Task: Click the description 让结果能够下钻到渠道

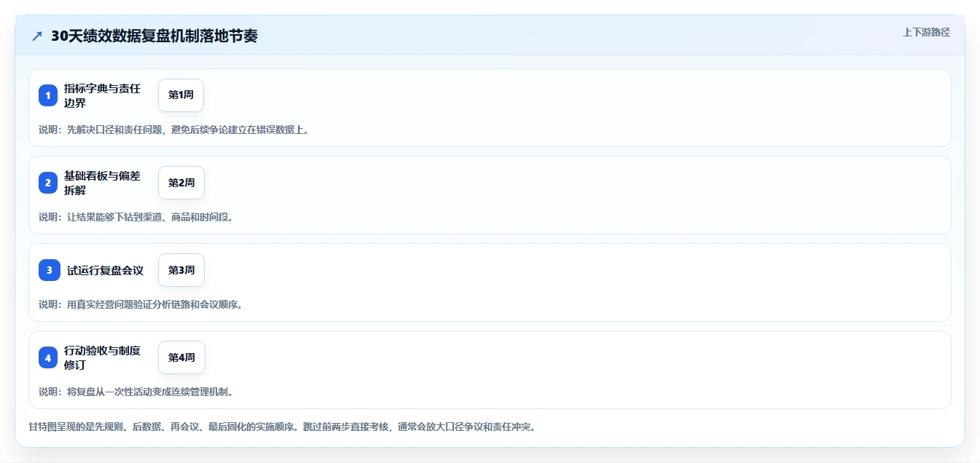Action: (136, 217)
